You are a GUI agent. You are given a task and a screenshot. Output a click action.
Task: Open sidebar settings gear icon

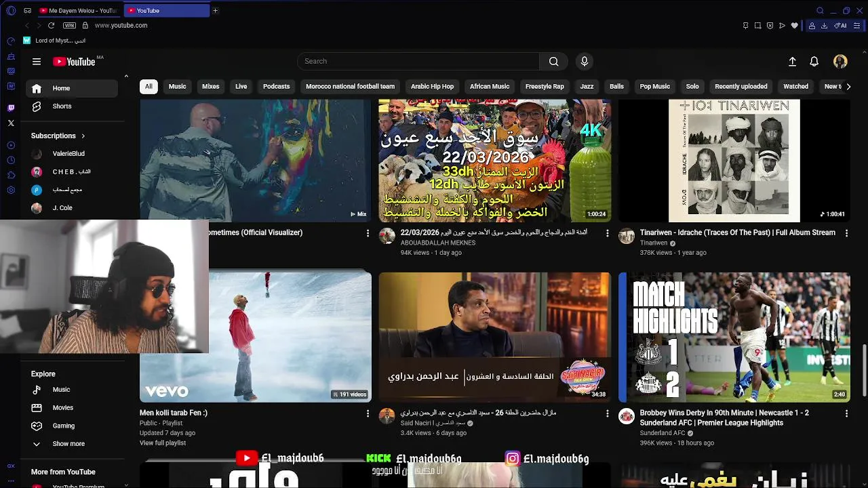point(11,190)
